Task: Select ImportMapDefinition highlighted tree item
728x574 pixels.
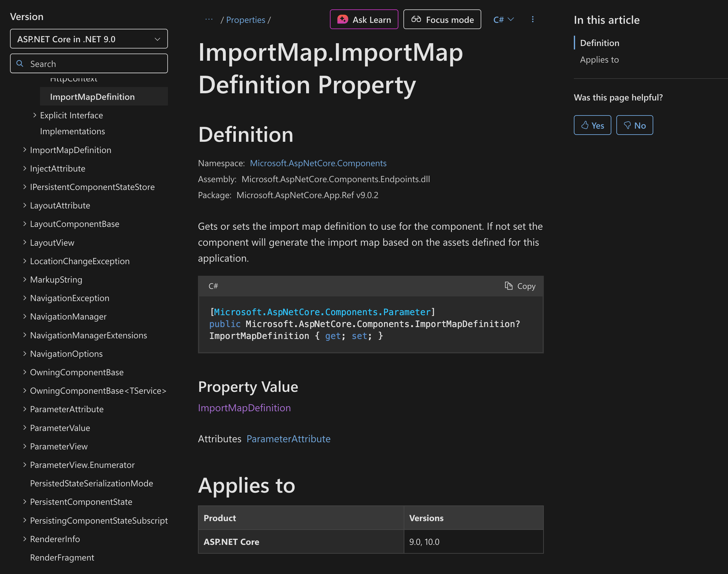Action: point(104,97)
